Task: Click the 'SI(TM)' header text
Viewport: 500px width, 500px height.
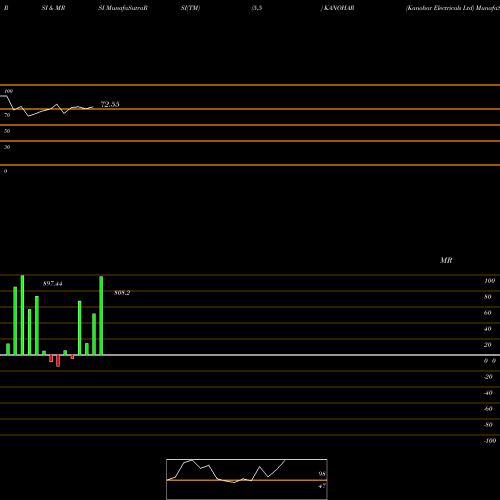Action: (190, 8)
